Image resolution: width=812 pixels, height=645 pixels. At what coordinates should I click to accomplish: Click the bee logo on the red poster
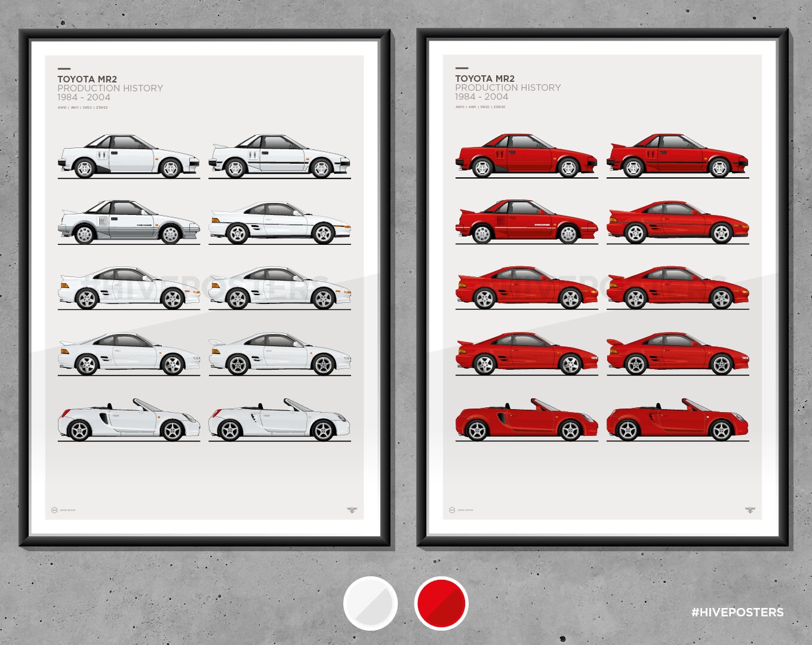(751, 509)
